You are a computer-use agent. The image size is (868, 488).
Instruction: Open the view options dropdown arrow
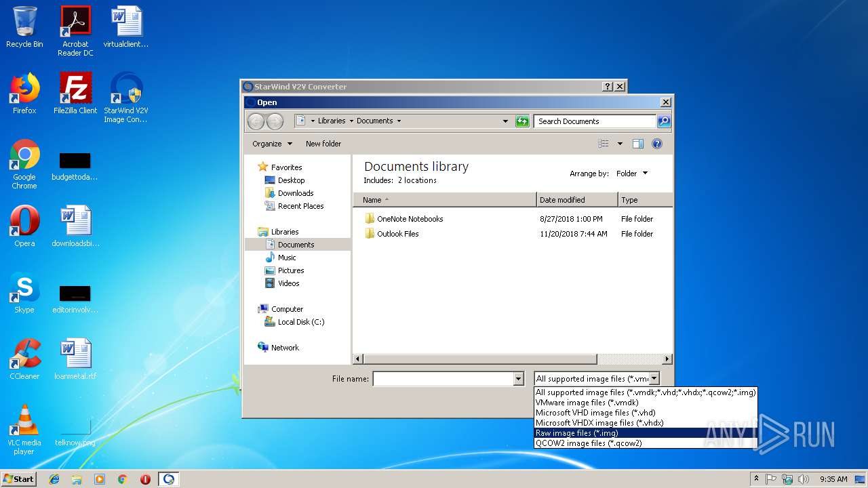(x=620, y=144)
